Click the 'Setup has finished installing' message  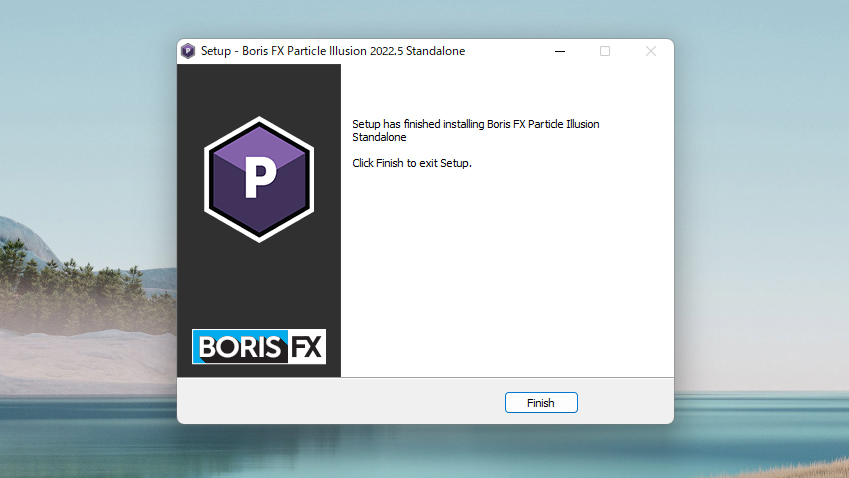[475, 130]
